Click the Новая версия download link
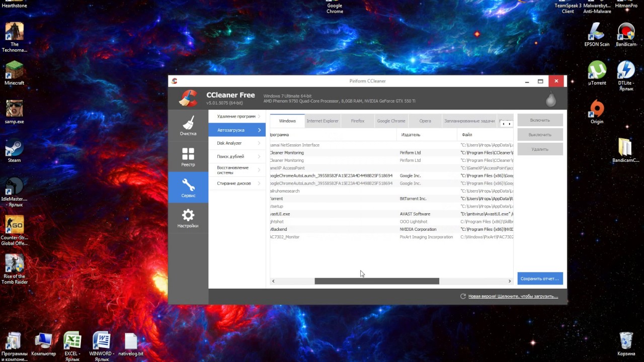Image resolution: width=644 pixels, height=362 pixels. pyautogui.click(x=513, y=296)
